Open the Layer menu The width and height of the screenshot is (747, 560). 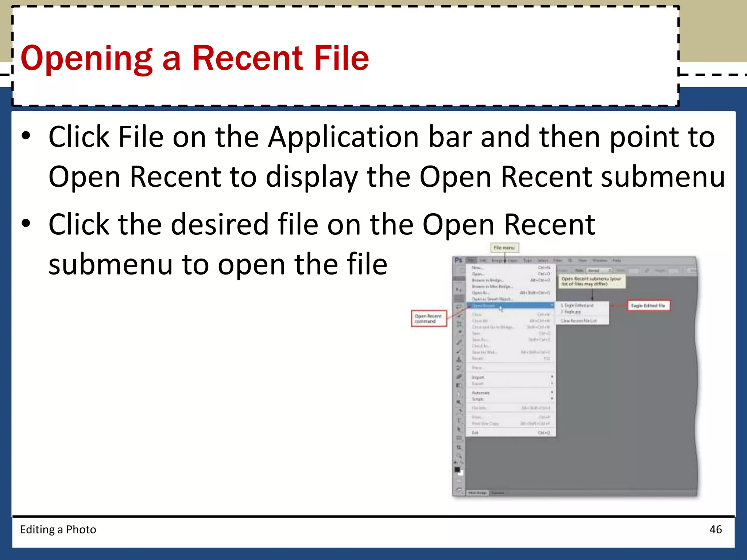coord(512,260)
